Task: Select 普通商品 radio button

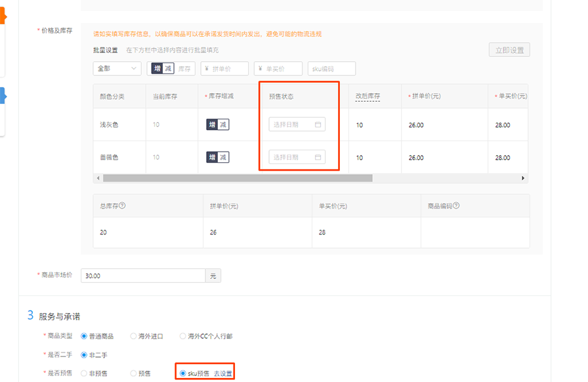Action: pyautogui.click(x=84, y=336)
